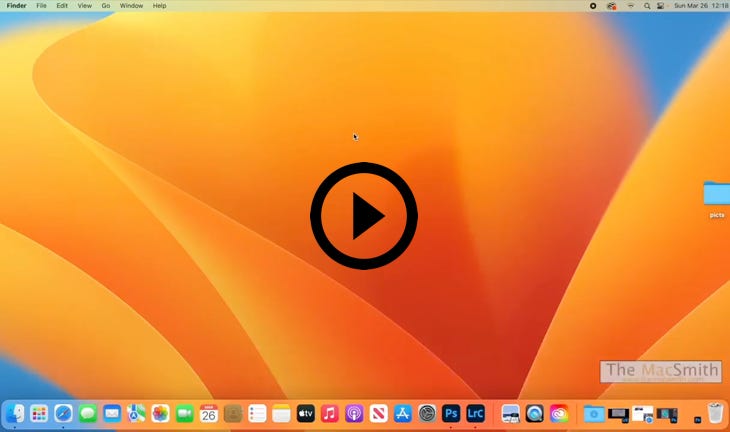Launch the Apple TV app
The height and width of the screenshot is (432, 730).
point(305,413)
